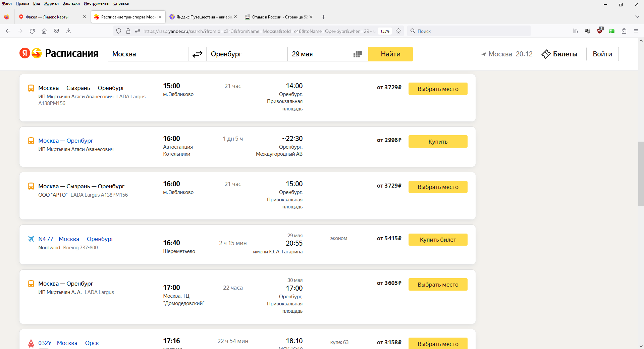Screen dimensions: 644x349
Task: Click the 133% zoom level indicator in the address bar
Action: pyautogui.click(x=385, y=31)
